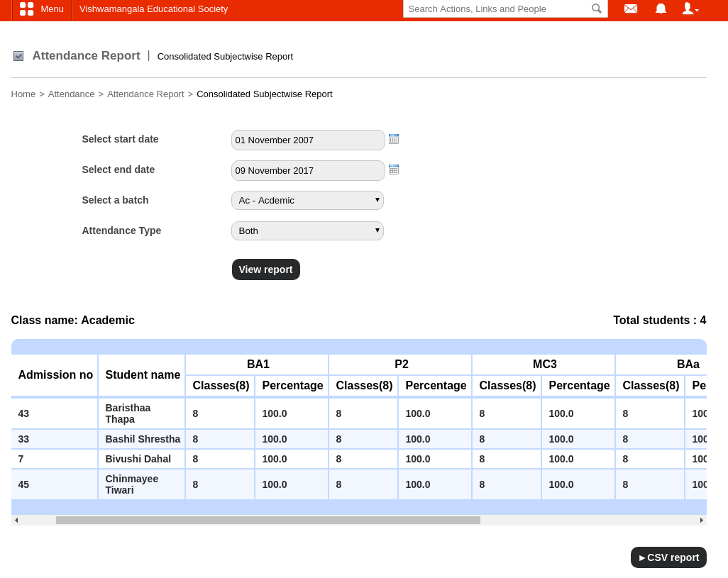Screen dimensions: 728x578
Task: Go to the Home breadcrumb link
Action: coord(23,94)
